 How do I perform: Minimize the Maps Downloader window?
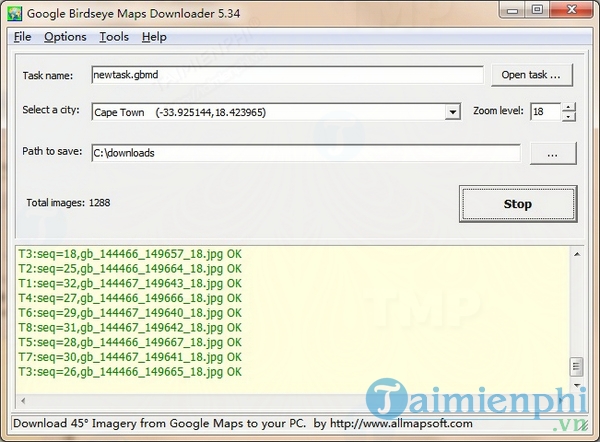[x=512, y=10]
